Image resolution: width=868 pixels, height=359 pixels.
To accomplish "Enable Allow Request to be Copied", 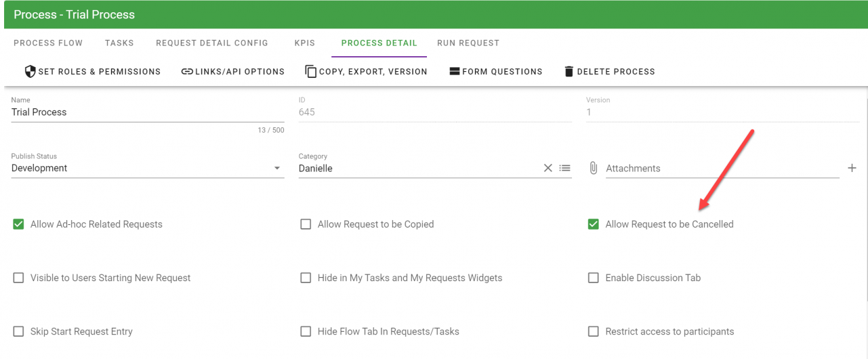I will coord(306,224).
